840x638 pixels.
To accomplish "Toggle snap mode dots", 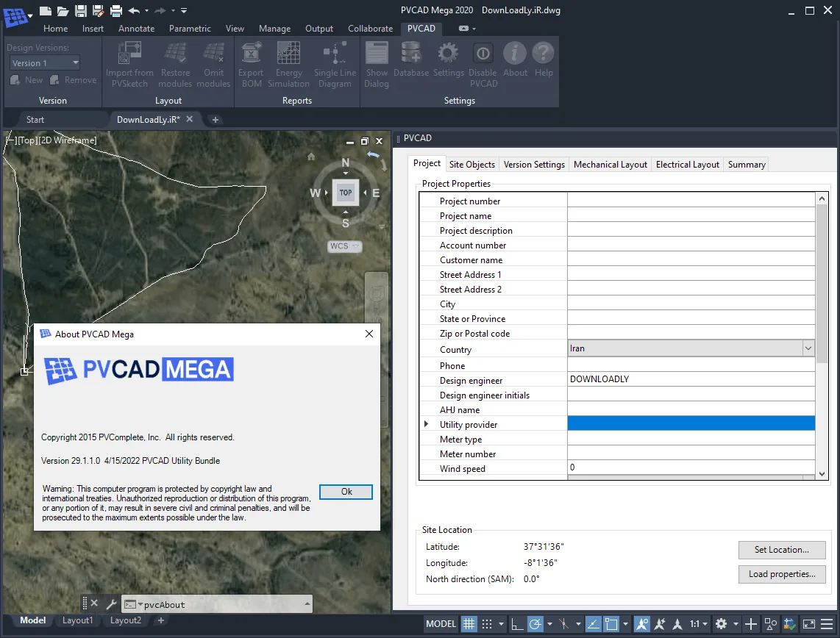I will click(x=486, y=623).
